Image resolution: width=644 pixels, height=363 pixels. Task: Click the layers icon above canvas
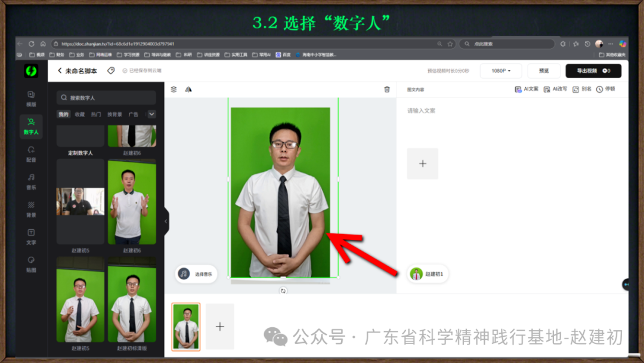[x=174, y=90]
